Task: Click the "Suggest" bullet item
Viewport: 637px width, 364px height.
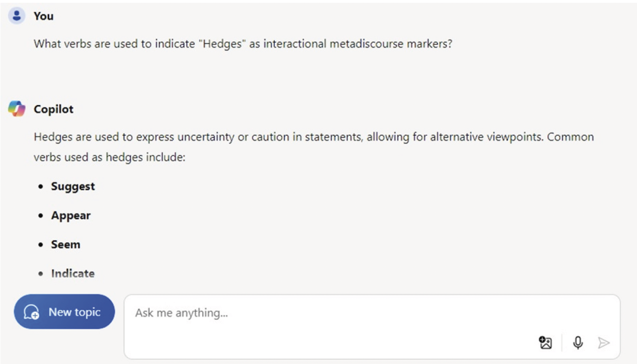Action: click(x=73, y=186)
